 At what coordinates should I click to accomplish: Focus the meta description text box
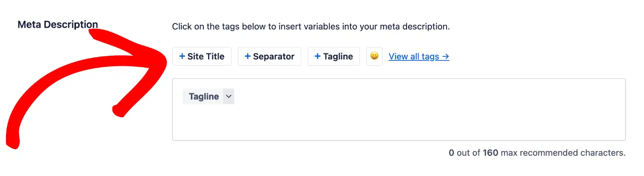(399, 110)
